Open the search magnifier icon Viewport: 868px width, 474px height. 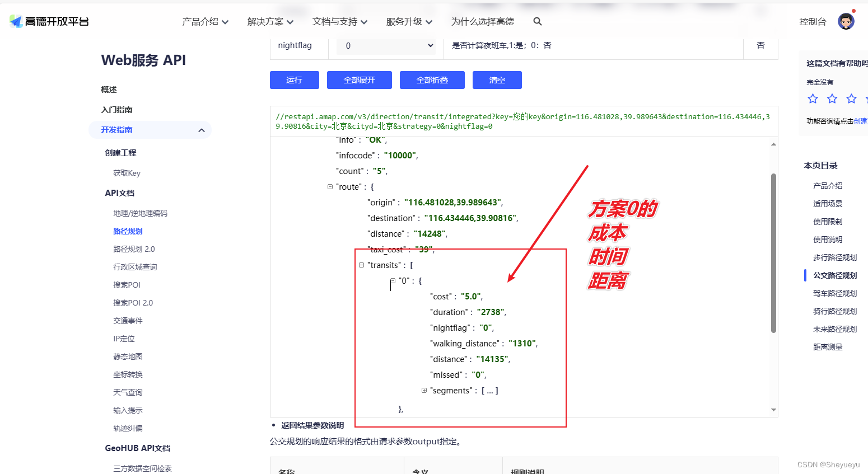(x=538, y=21)
